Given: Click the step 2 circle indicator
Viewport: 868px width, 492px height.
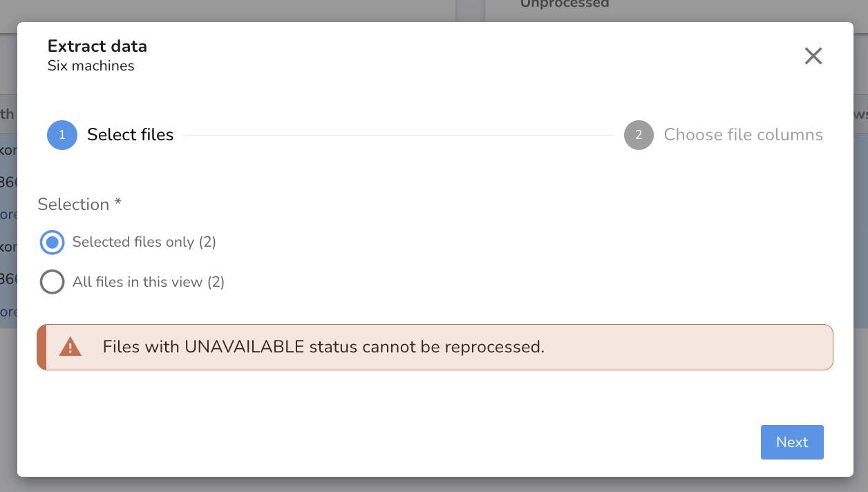Looking at the screenshot, I should click(639, 135).
